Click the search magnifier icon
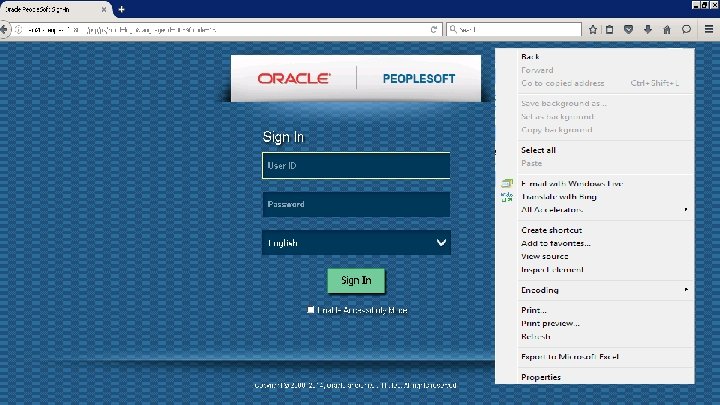720x405 pixels. click(453, 29)
